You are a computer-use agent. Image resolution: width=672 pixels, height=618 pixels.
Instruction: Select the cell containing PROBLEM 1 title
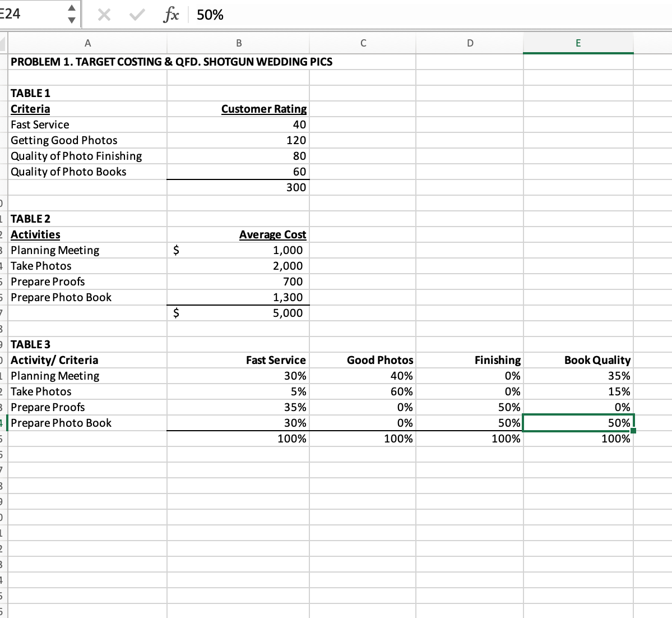click(x=87, y=62)
